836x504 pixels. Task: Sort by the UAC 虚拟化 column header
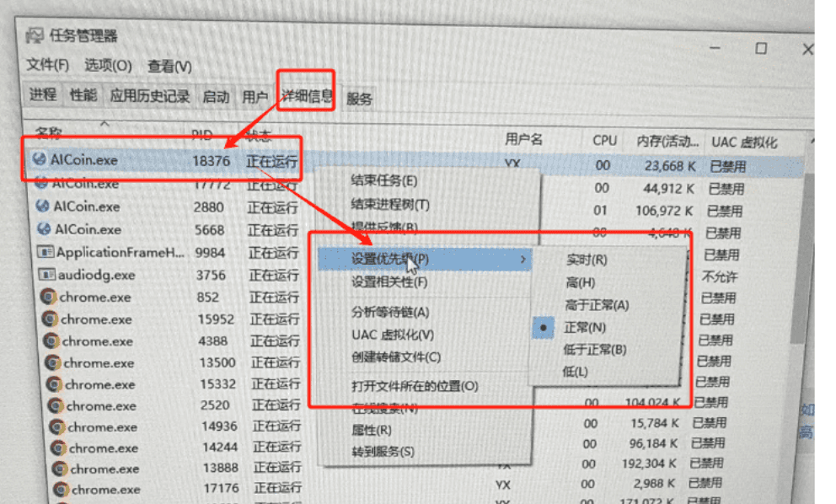click(744, 142)
